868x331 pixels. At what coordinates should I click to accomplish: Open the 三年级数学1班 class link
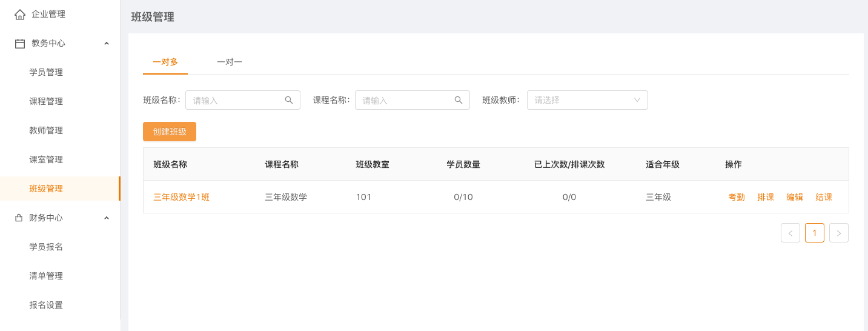pyautogui.click(x=182, y=197)
